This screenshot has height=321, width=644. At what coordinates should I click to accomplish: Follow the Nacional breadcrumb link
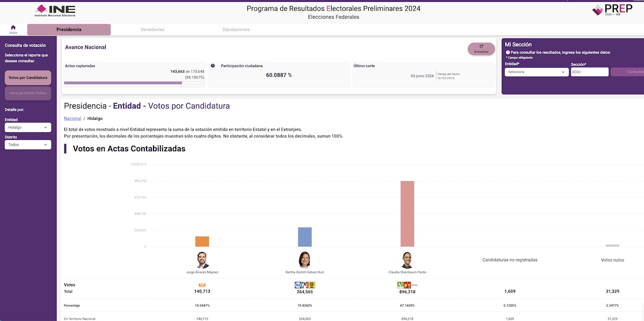point(72,118)
